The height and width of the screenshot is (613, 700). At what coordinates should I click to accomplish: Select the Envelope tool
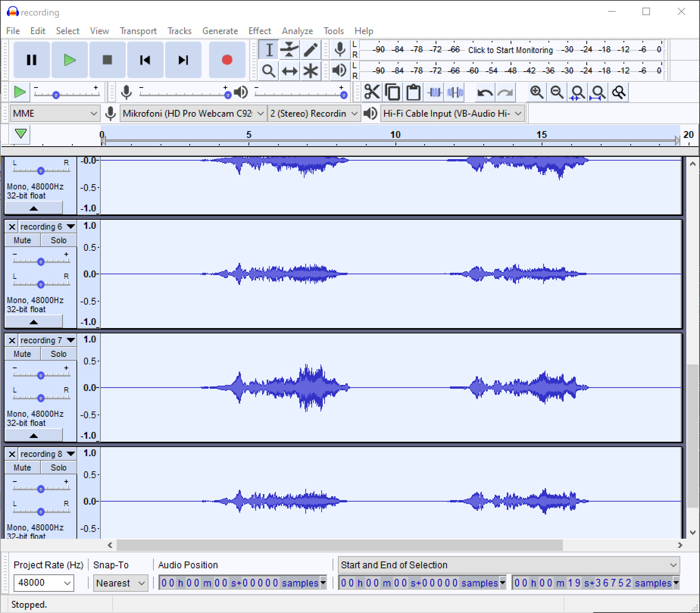[x=289, y=50]
